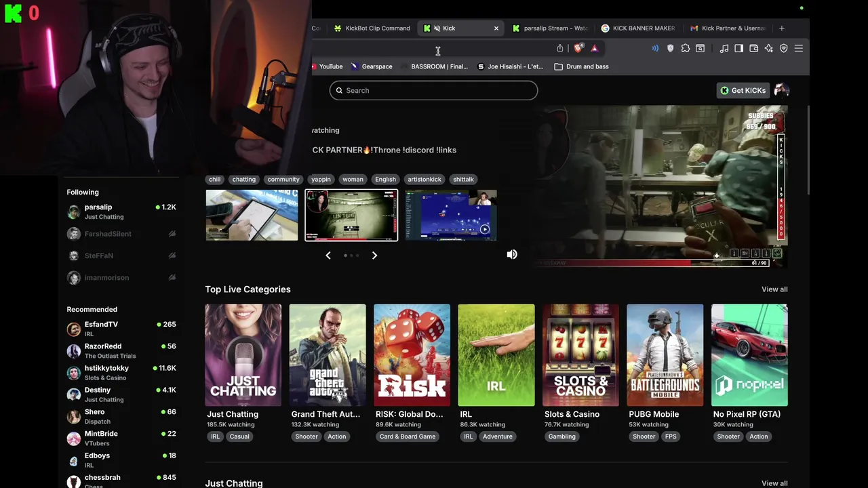Open Brave Shields lion icon
The image size is (868, 488).
click(x=578, y=48)
